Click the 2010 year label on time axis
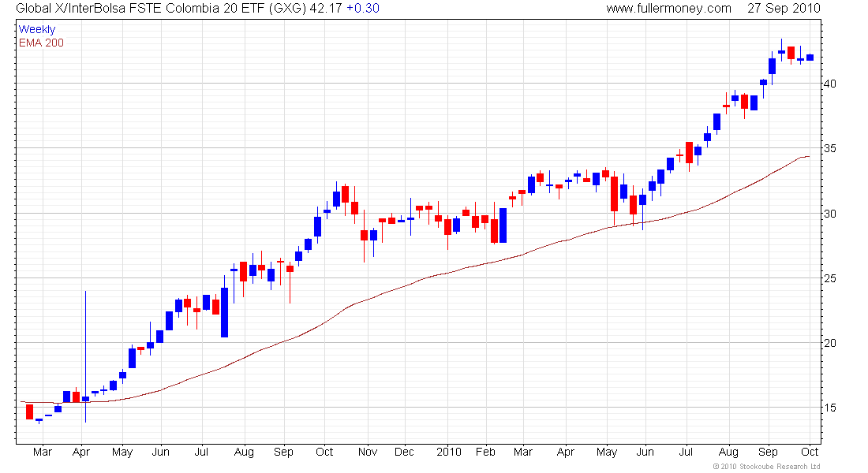 coord(449,452)
